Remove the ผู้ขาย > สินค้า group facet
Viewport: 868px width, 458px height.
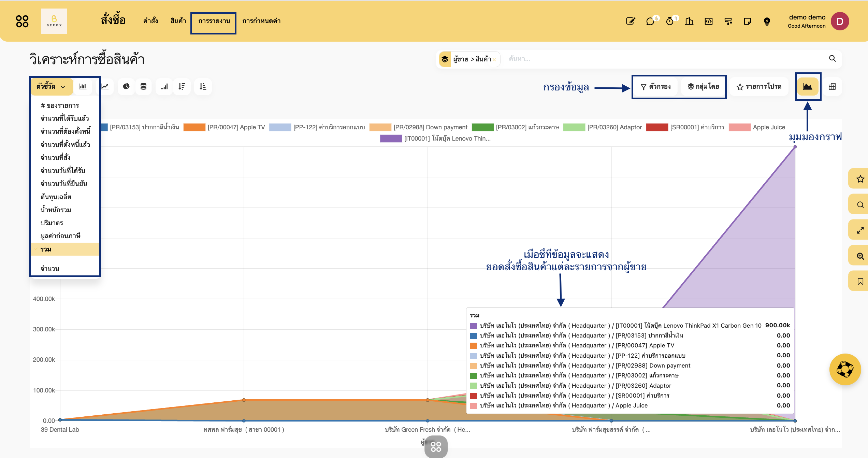tap(494, 60)
